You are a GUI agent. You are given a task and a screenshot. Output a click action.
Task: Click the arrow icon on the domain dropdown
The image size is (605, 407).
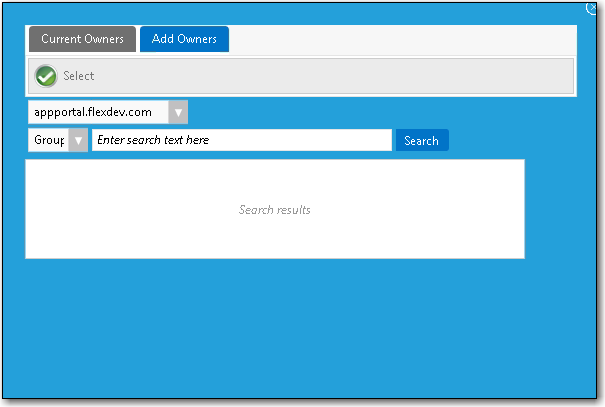(178, 113)
